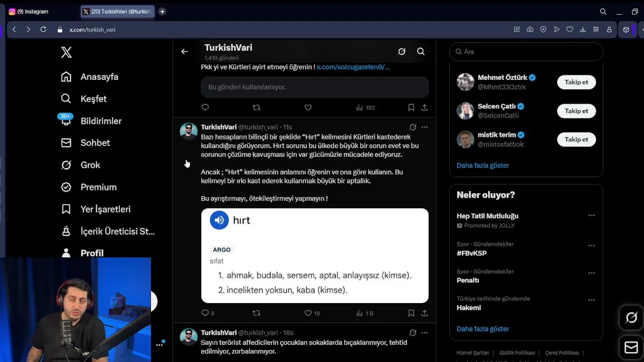Share the Hırt post
The width and height of the screenshot is (644, 362).
pos(425,313)
